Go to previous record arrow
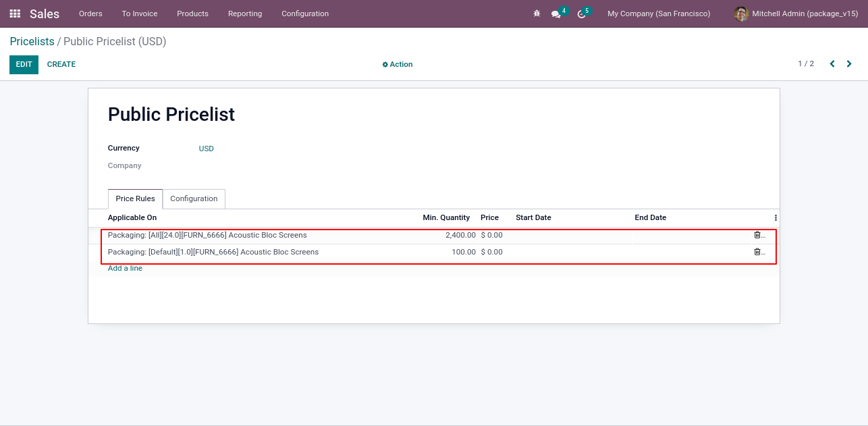Viewport: 868px width, 426px height. coord(832,64)
